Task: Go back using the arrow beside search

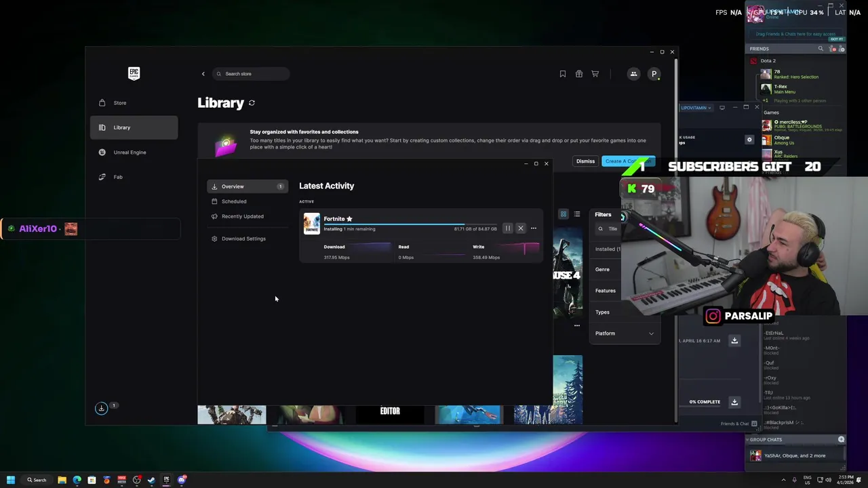Action: pos(203,74)
